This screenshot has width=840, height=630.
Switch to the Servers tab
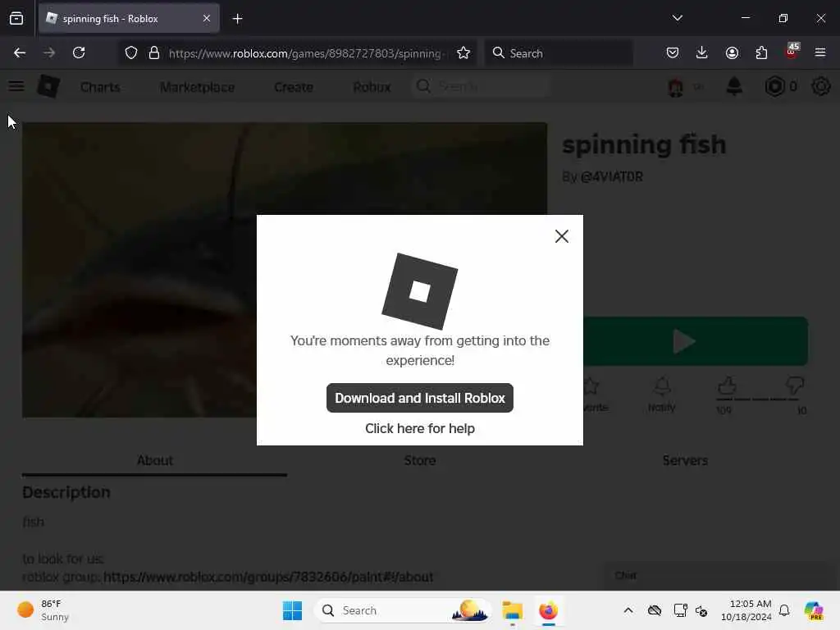tap(685, 461)
